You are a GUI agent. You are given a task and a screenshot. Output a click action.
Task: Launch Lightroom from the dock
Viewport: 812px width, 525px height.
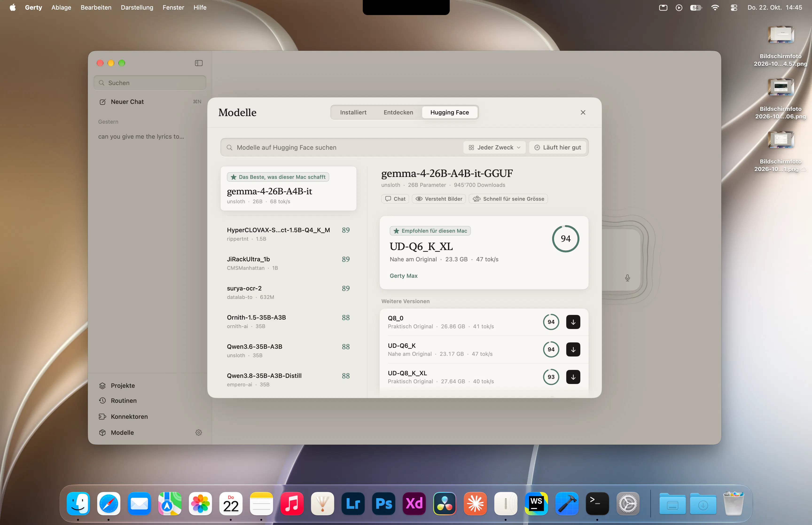(353, 504)
